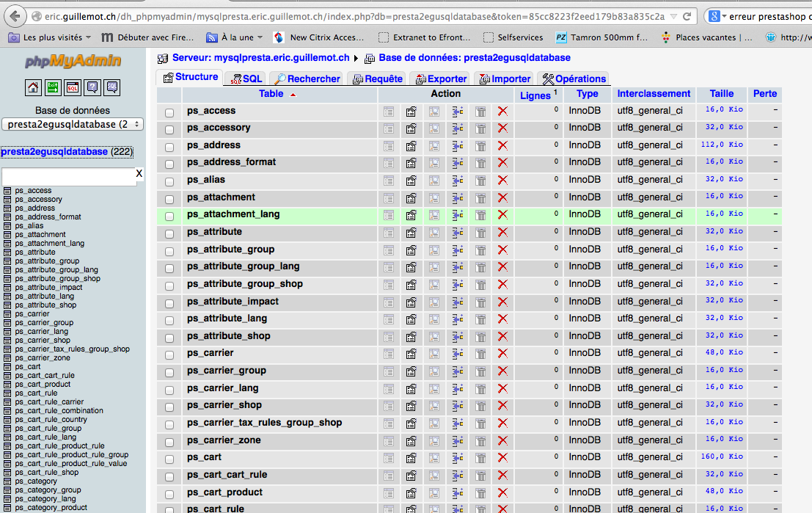Screen dimensions: 812x513
Task: Click the table filter text field in sidebar
Action: (68, 177)
